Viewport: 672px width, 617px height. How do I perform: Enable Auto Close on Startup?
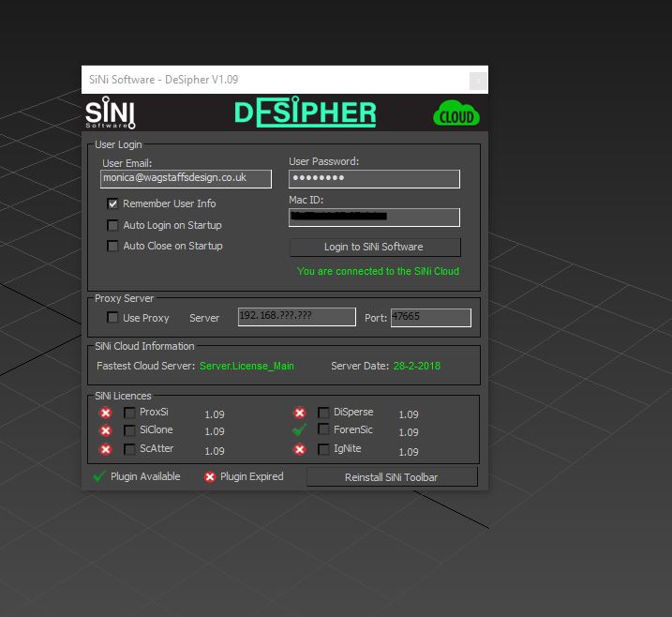[113, 246]
